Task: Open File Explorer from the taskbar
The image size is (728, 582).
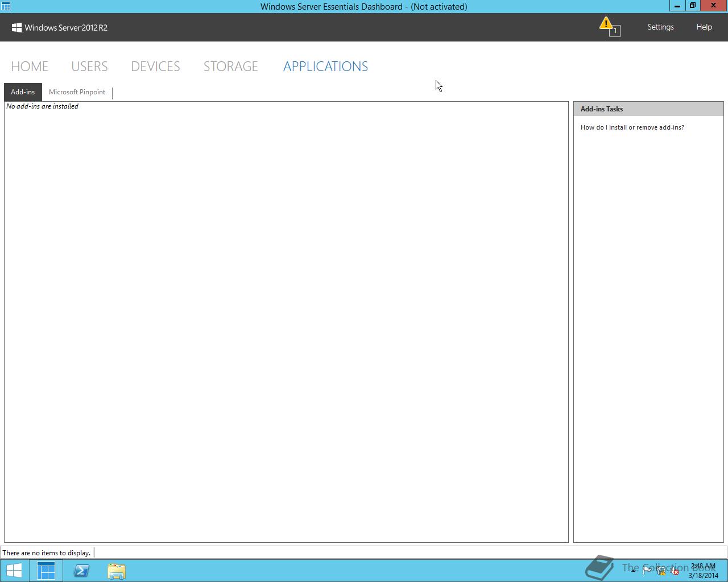Action: point(117,571)
